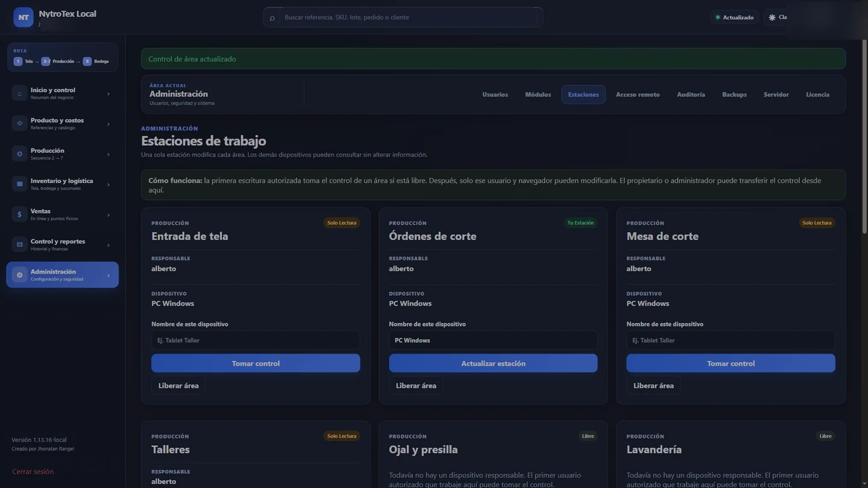Switch to the Servidor tab
Viewport: 868px width, 488px height.
click(776, 95)
